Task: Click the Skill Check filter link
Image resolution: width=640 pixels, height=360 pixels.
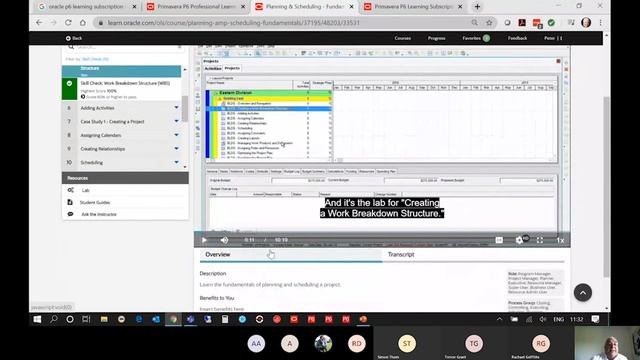Action: pyautogui.click(x=95, y=59)
